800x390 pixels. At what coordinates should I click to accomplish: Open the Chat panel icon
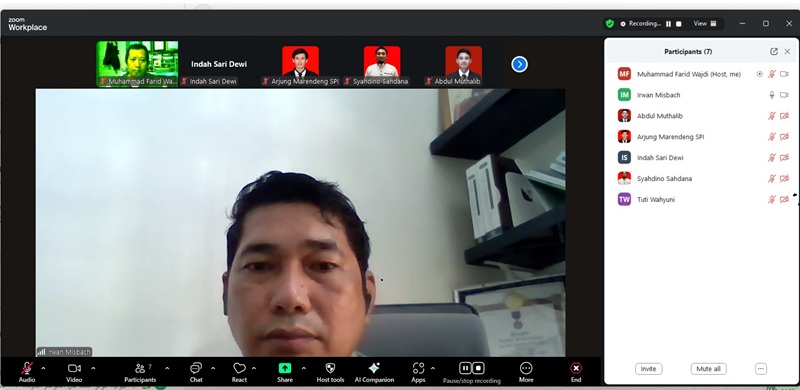[x=196, y=368]
